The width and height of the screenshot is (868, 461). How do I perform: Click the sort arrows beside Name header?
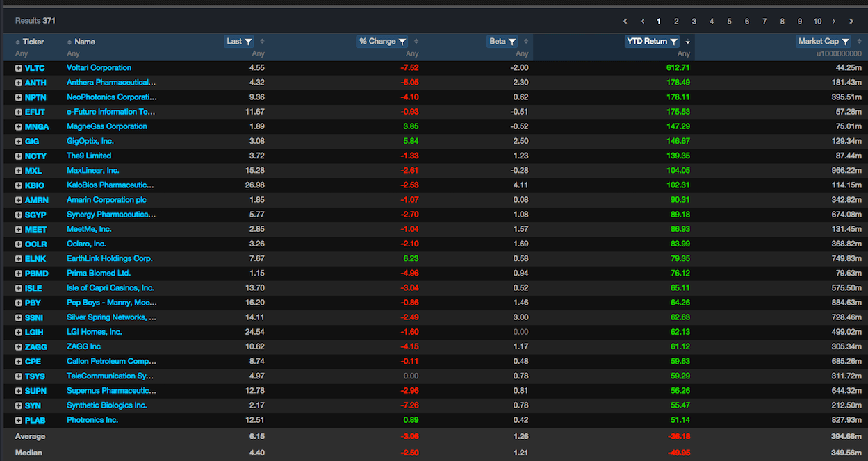69,42
